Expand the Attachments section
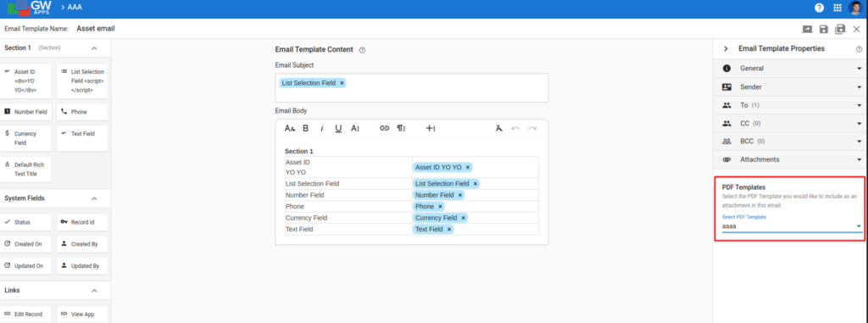 point(791,159)
